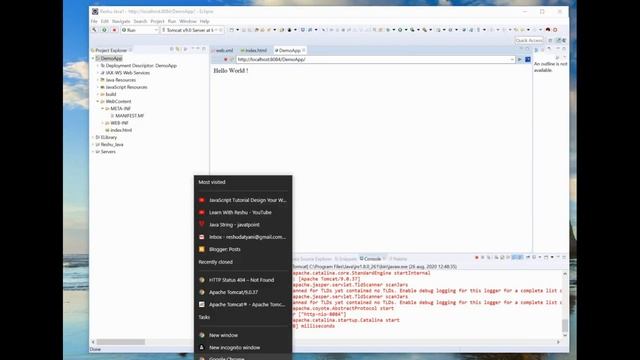Close the DemoApp browser tab
Screen dimensions: 640x360
point(304,50)
